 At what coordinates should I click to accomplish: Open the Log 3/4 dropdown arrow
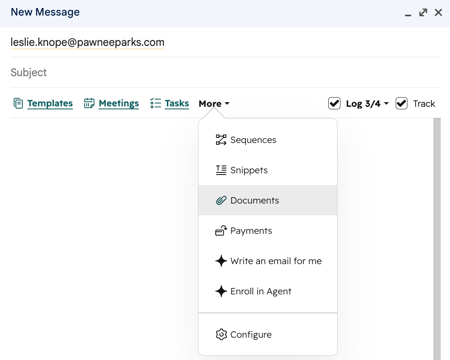pos(386,104)
